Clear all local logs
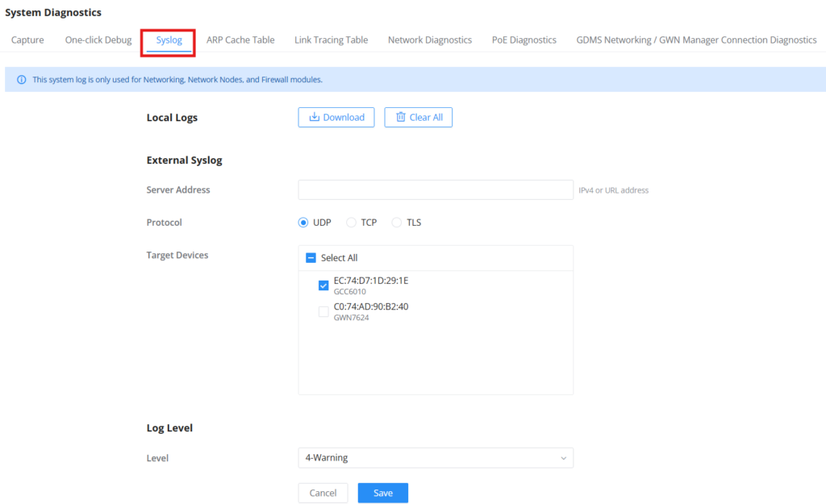Image resolution: width=826 pixels, height=504 pixels. (x=419, y=118)
